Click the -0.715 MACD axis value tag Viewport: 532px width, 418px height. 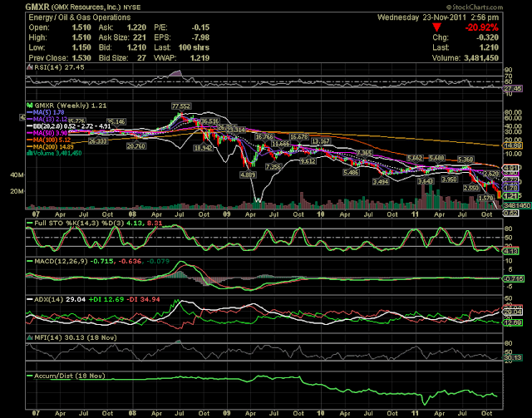coord(513,278)
